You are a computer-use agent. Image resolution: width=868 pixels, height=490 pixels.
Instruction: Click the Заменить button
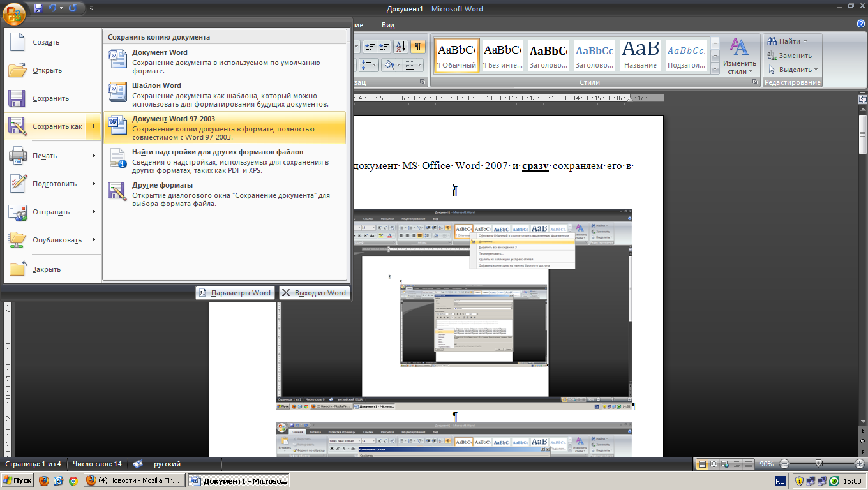(790, 56)
